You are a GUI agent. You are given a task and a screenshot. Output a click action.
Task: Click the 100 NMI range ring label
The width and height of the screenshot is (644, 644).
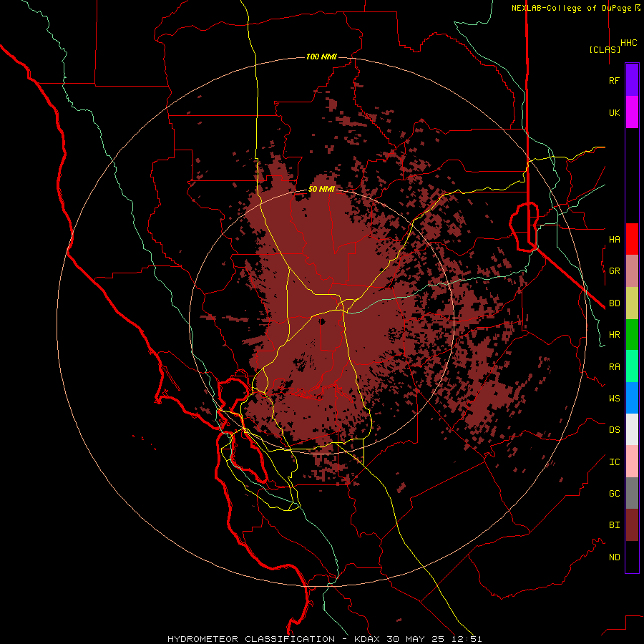[x=321, y=57]
